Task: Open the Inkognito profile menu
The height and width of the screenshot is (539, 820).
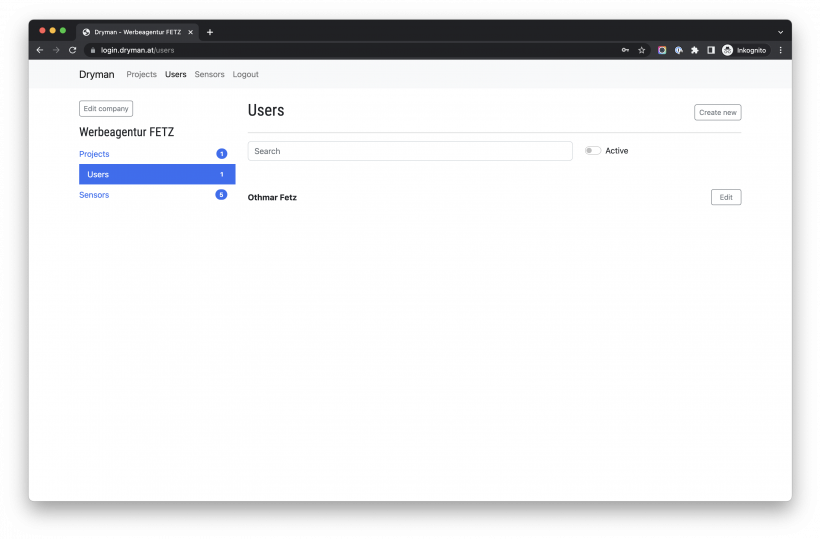Action: [744, 50]
